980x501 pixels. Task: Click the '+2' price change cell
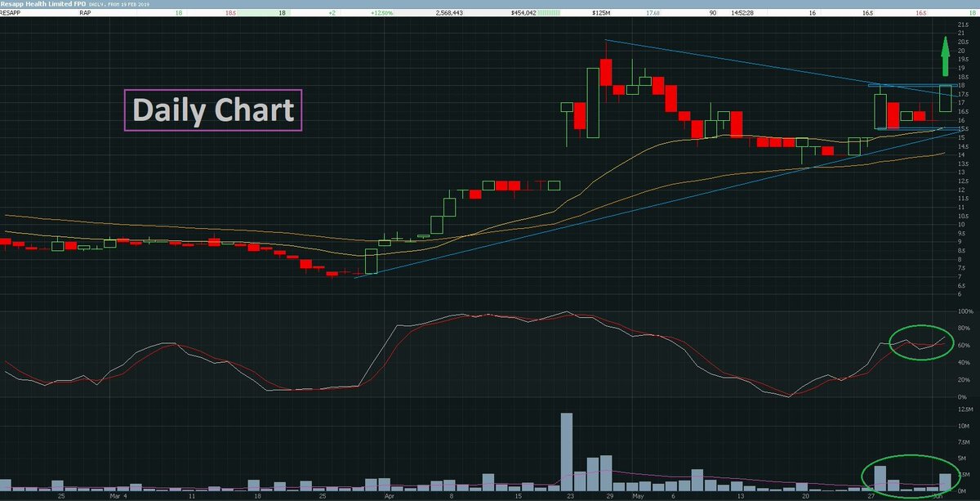click(332, 13)
